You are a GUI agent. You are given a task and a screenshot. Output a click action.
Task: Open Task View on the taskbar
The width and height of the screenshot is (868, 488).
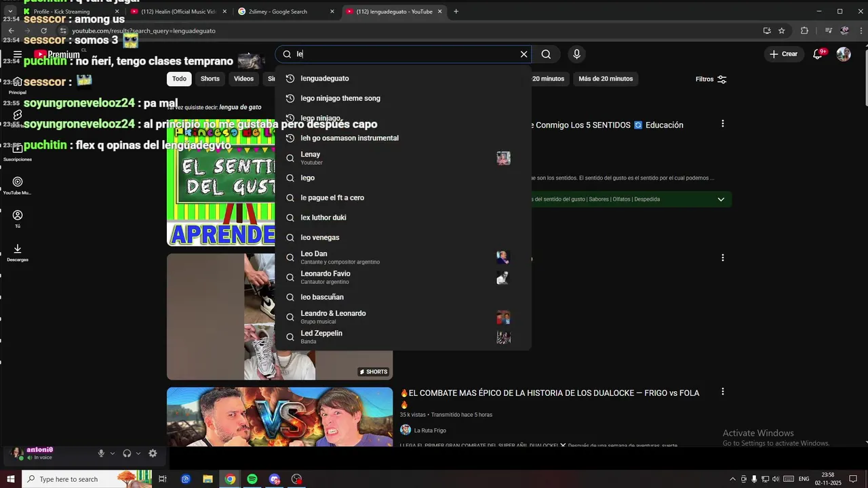pos(163,479)
